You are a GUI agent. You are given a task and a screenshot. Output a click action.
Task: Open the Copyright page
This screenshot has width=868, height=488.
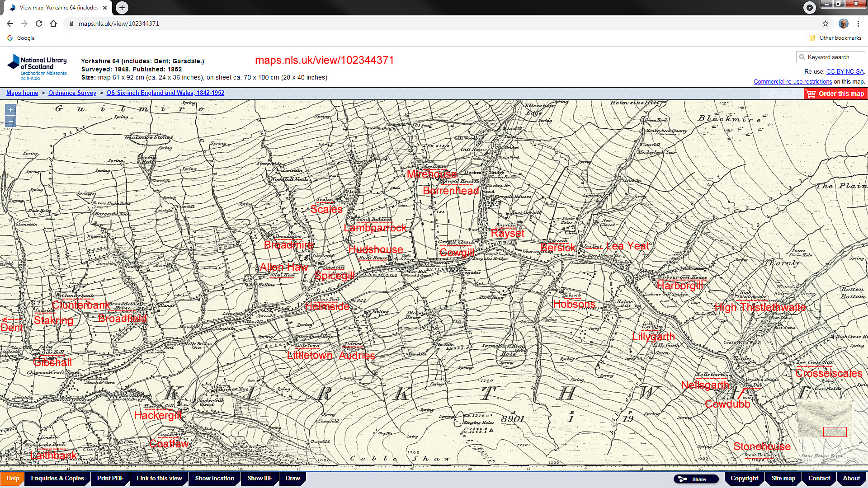tap(744, 479)
